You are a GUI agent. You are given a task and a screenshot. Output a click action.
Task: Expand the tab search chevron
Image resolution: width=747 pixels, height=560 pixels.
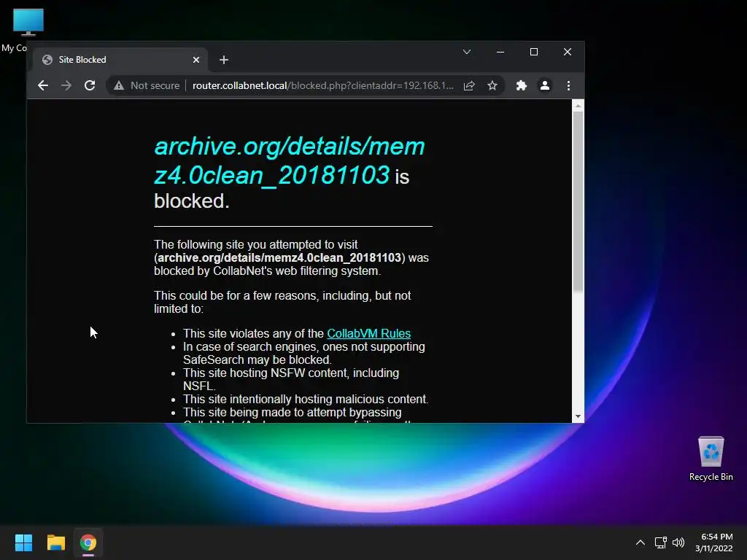467,52
